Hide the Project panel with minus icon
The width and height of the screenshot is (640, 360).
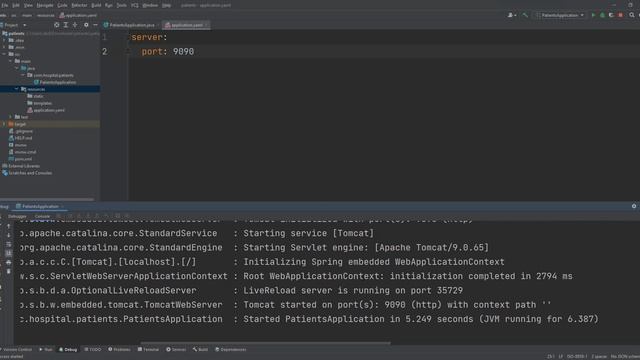(95, 25)
